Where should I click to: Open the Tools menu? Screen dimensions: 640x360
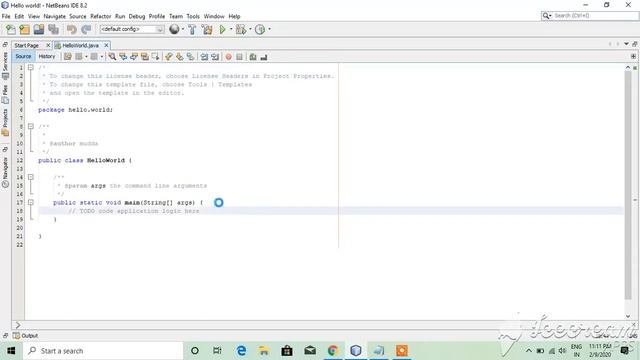pos(193,16)
